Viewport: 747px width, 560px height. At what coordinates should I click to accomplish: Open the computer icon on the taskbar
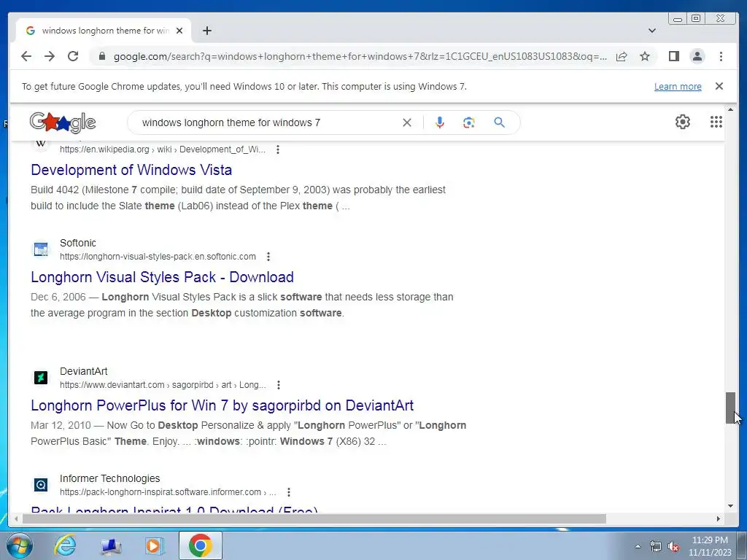click(x=111, y=546)
